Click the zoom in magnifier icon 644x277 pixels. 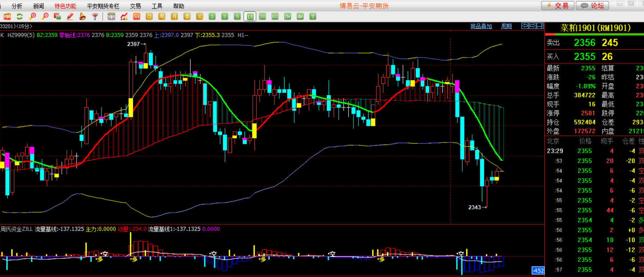(32, 17)
